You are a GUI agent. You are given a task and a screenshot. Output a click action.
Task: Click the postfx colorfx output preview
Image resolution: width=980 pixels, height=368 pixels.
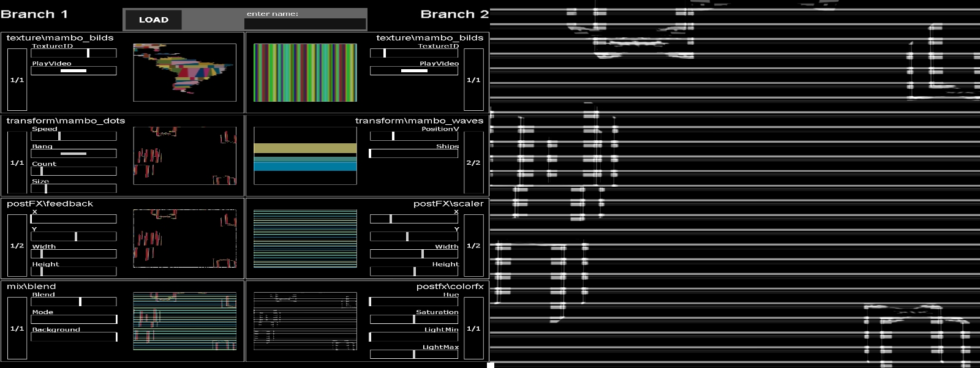[305, 321]
